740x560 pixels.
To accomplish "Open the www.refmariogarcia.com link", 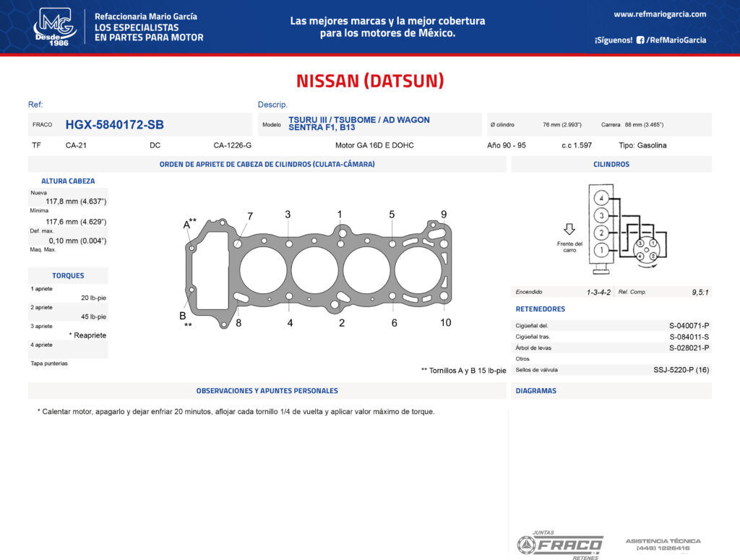I will coord(660,14).
